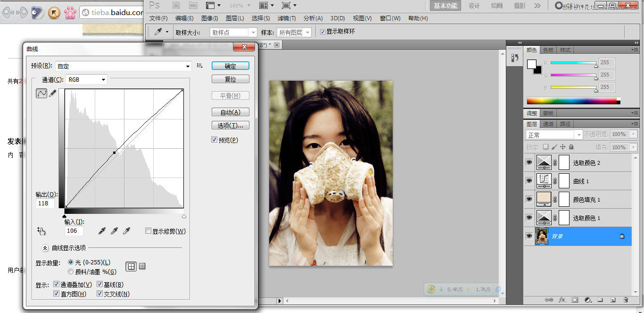
Task: Open the screen mode dropdown in app bar
Action: [289, 6]
